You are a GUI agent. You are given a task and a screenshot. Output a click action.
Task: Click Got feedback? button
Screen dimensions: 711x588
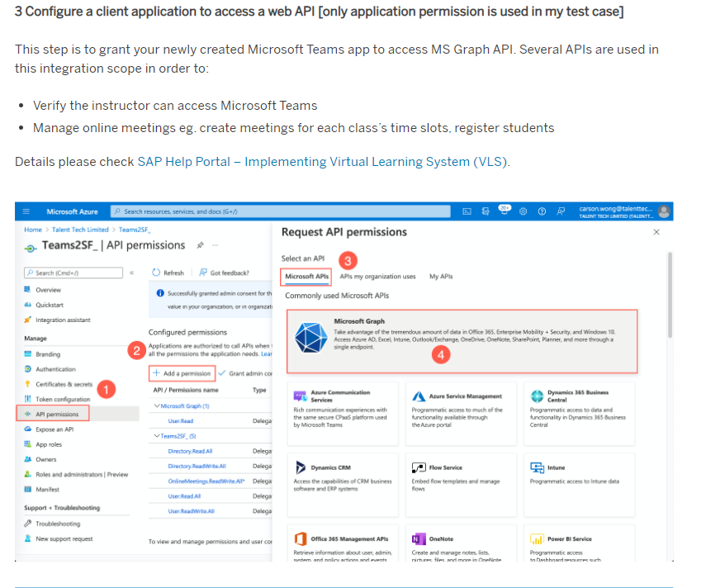(224, 273)
